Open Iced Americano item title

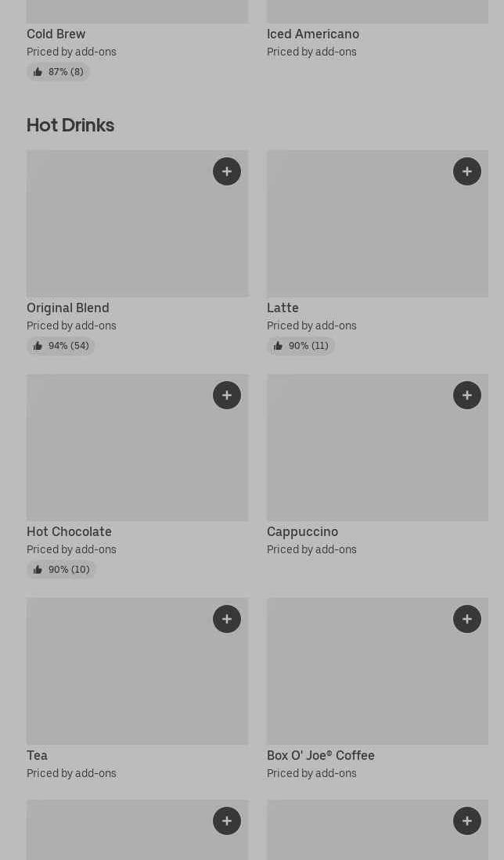pyautogui.click(x=312, y=34)
